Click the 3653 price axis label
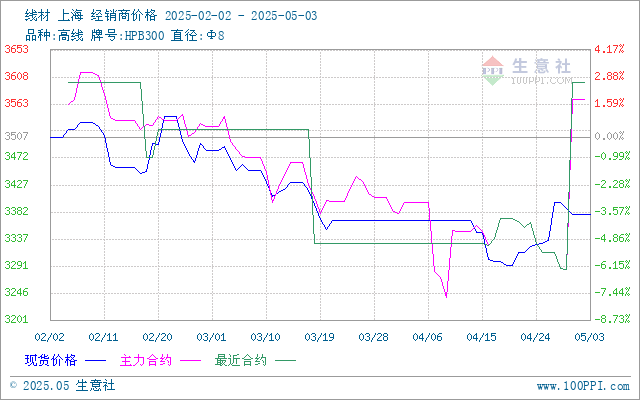This screenshot has width=640, height=400. [x=17, y=49]
